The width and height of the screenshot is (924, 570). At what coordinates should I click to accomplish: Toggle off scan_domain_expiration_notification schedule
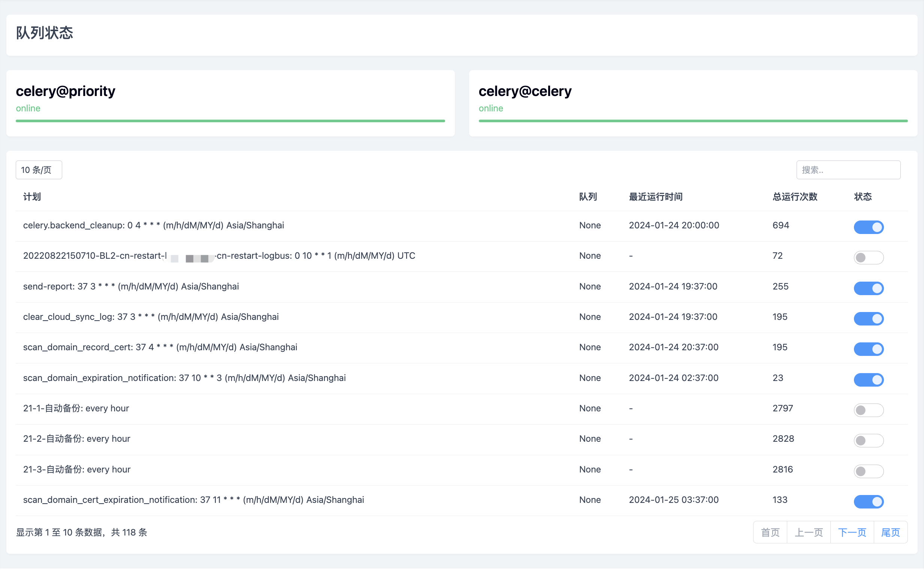(868, 379)
